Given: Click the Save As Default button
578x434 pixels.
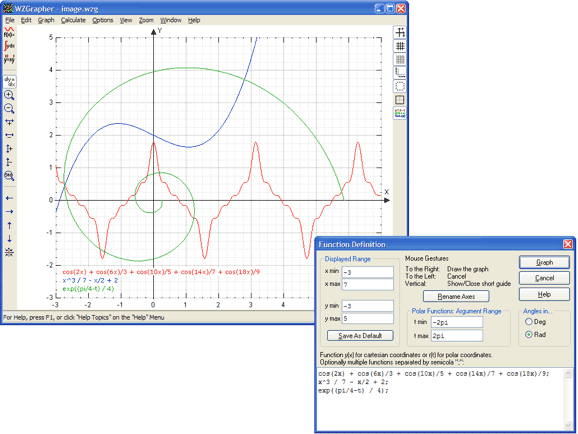Looking at the screenshot, I should (x=360, y=336).
